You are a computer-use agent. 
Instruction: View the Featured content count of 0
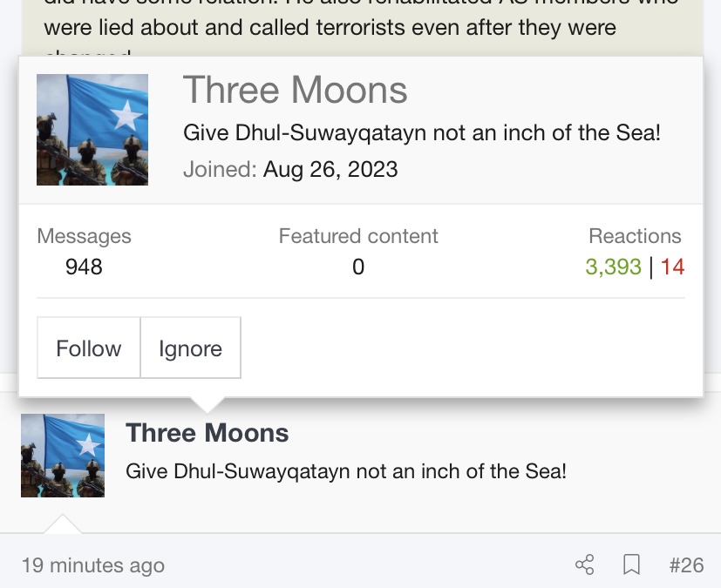click(358, 267)
